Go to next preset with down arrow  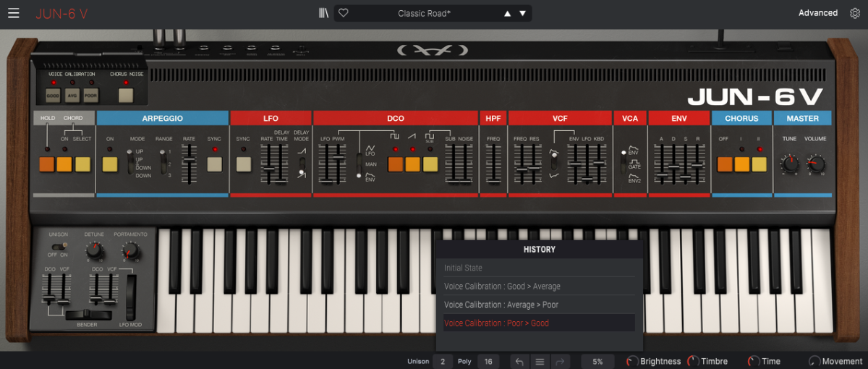coord(522,13)
